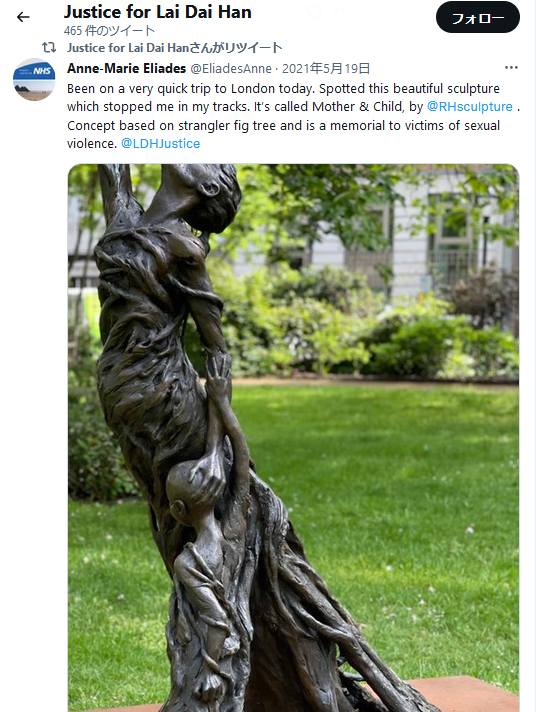Click the Anne-Marie Eliades display name

click(127, 68)
